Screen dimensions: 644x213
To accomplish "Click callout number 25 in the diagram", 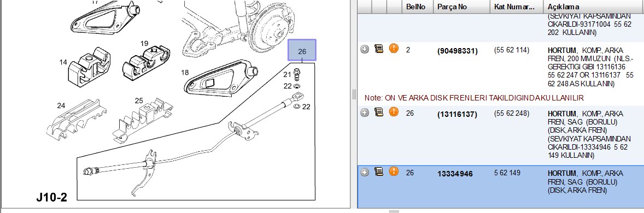I will (x=139, y=100).
